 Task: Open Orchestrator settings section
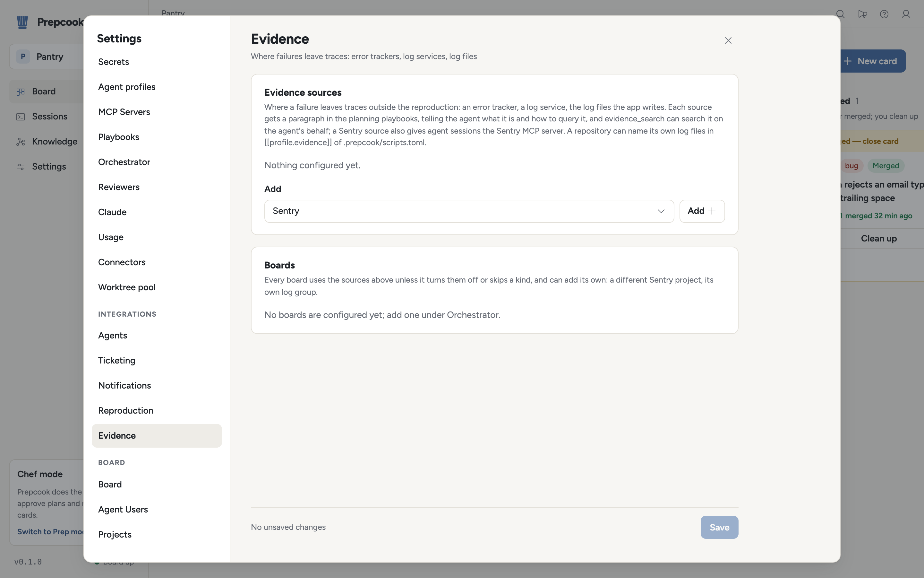pos(157,162)
